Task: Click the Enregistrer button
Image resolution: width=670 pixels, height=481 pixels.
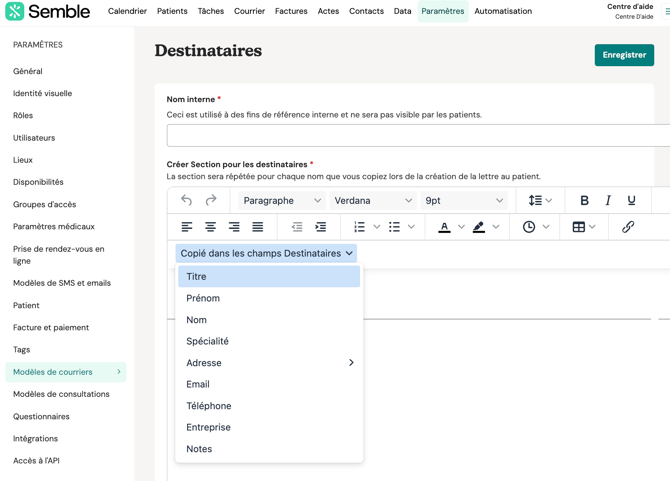Action: (x=624, y=55)
